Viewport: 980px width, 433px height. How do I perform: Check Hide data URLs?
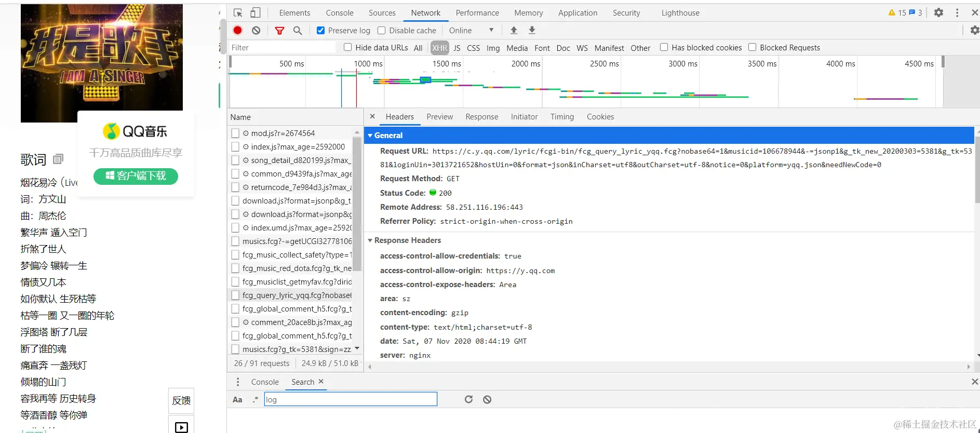[348, 47]
